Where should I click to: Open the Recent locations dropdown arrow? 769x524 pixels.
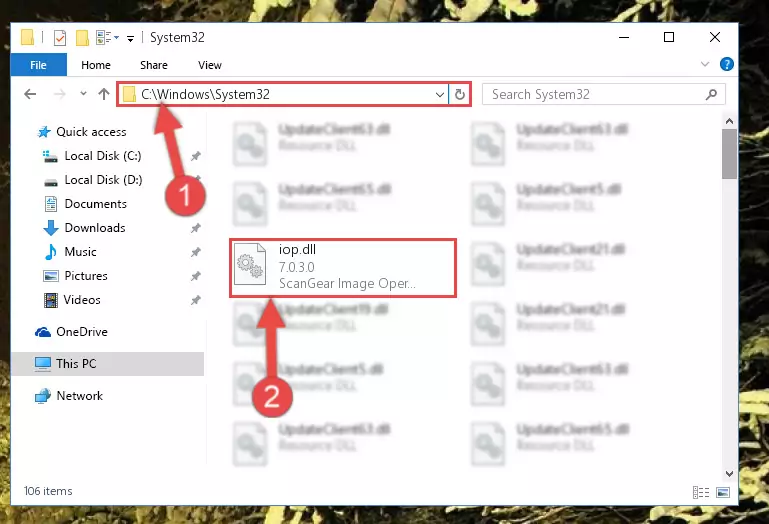83,94
